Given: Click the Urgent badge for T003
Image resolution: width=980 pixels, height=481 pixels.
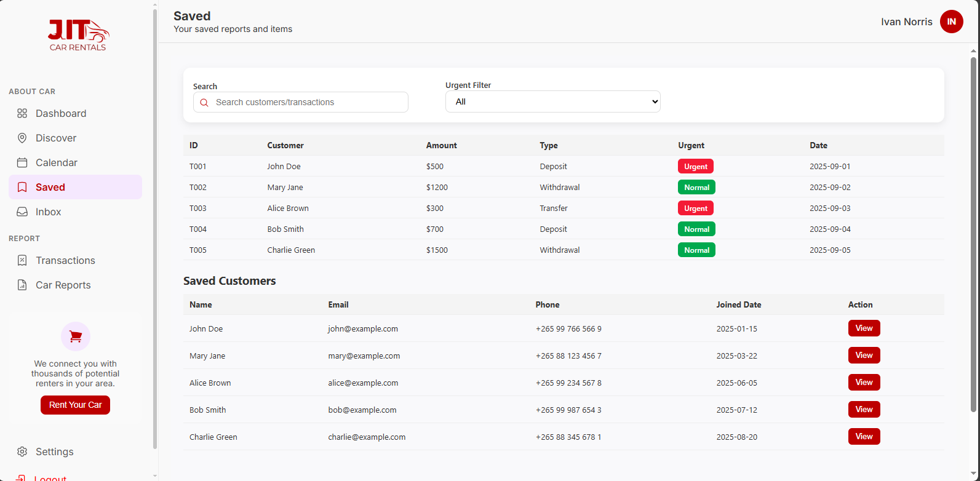Looking at the screenshot, I should click(696, 208).
